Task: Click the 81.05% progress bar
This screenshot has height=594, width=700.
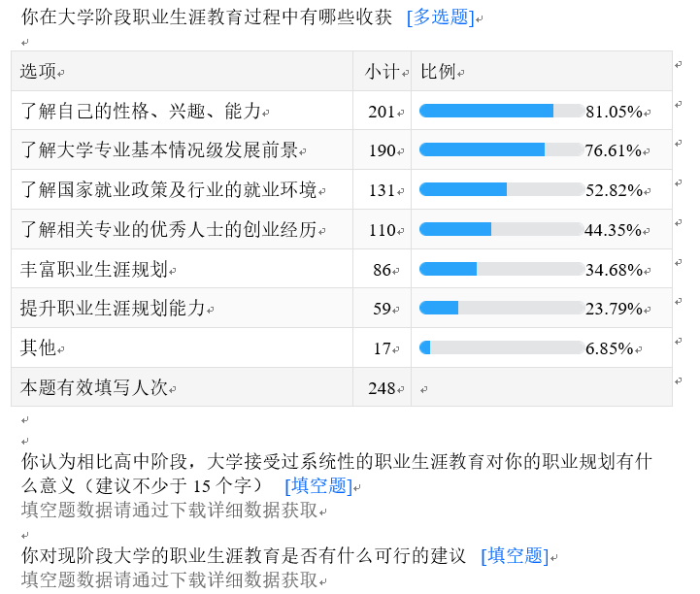Action: (x=501, y=111)
